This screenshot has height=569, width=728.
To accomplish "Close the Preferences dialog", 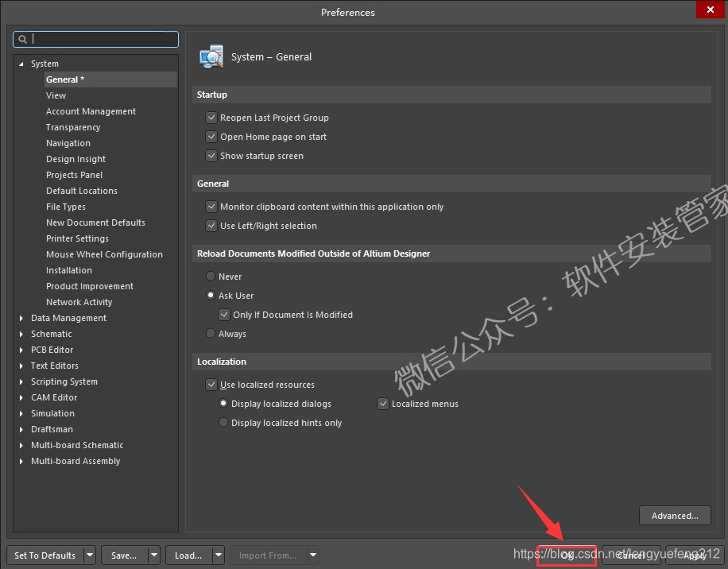I will (x=710, y=10).
